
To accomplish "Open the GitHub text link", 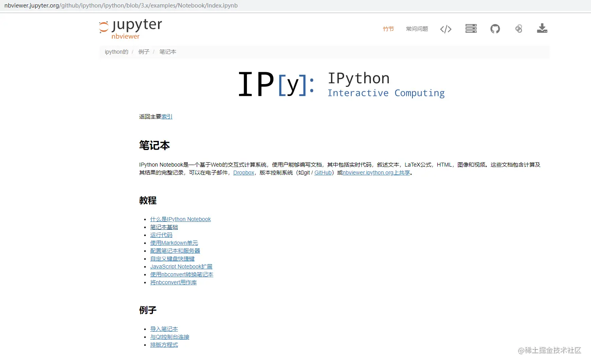I will coord(323,173).
